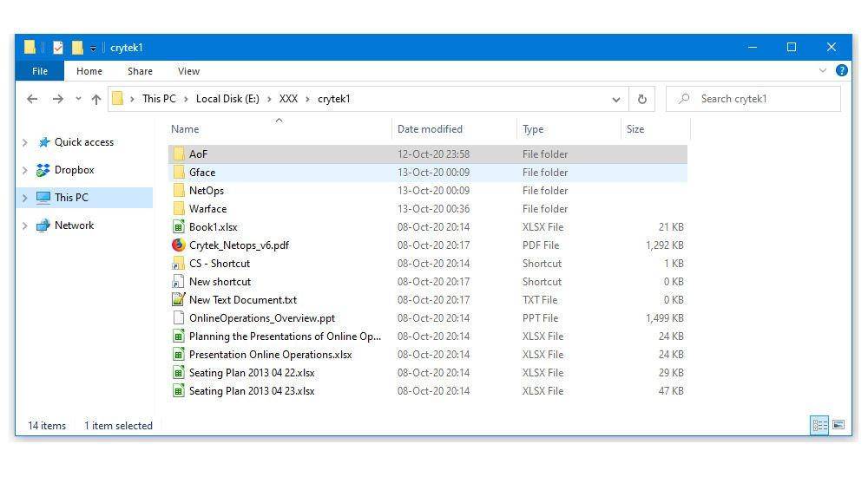Select the NetOps folder icon
This screenshot has width=868, height=477.
(178, 190)
